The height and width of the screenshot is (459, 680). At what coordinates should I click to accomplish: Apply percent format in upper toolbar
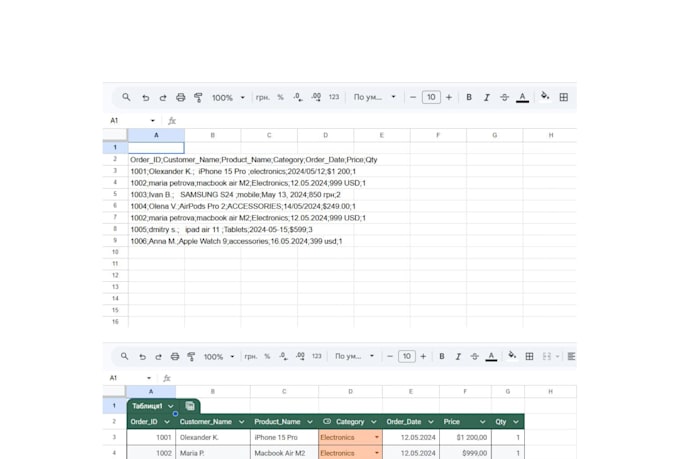281,97
